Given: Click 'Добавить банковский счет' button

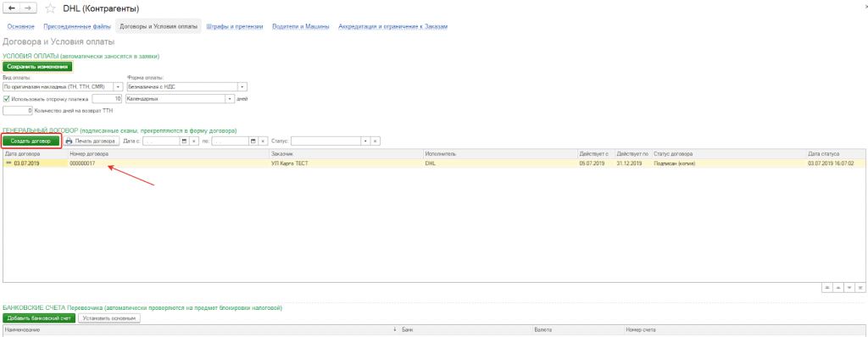Looking at the screenshot, I should click(x=39, y=318).
